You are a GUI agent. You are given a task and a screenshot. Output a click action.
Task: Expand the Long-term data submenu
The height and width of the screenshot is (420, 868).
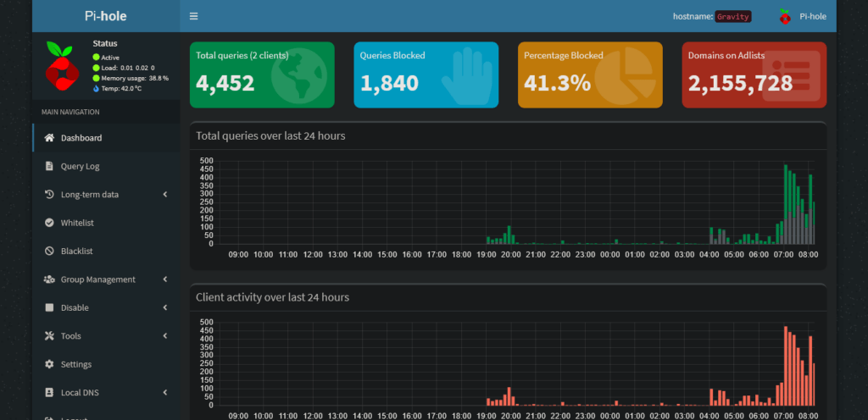tap(165, 195)
